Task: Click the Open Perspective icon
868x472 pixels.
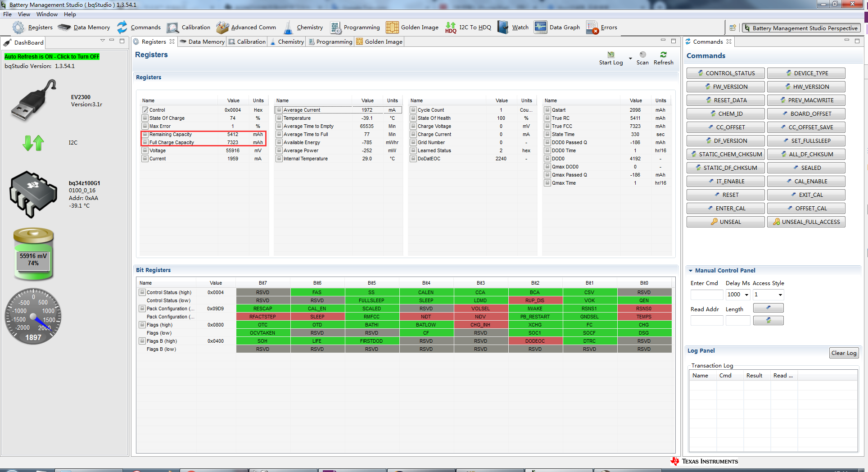Action: tap(732, 28)
